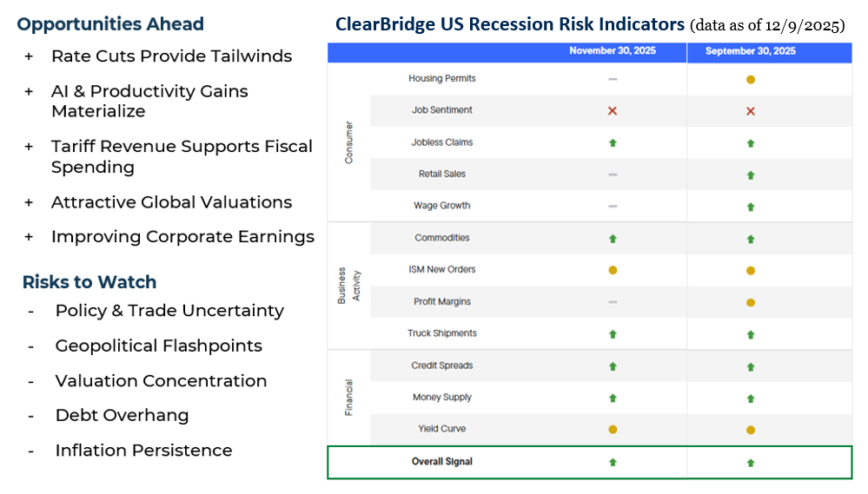This screenshot has height=494, width=868.
Task: Select the Truck Shipments row label
Action: tap(442, 333)
